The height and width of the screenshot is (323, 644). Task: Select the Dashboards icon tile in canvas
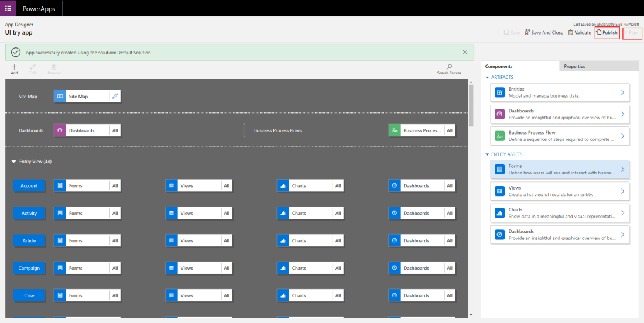(60, 130)
